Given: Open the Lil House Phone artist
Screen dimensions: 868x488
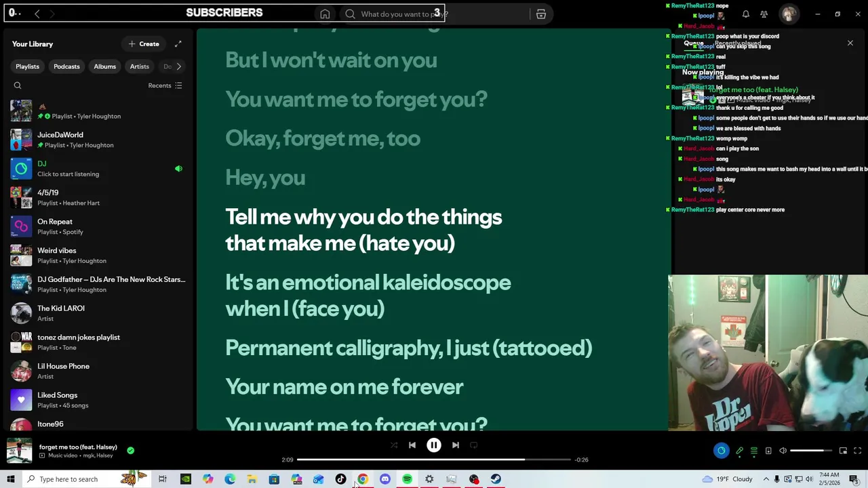Looking at the screenshot, I should 99,371.
